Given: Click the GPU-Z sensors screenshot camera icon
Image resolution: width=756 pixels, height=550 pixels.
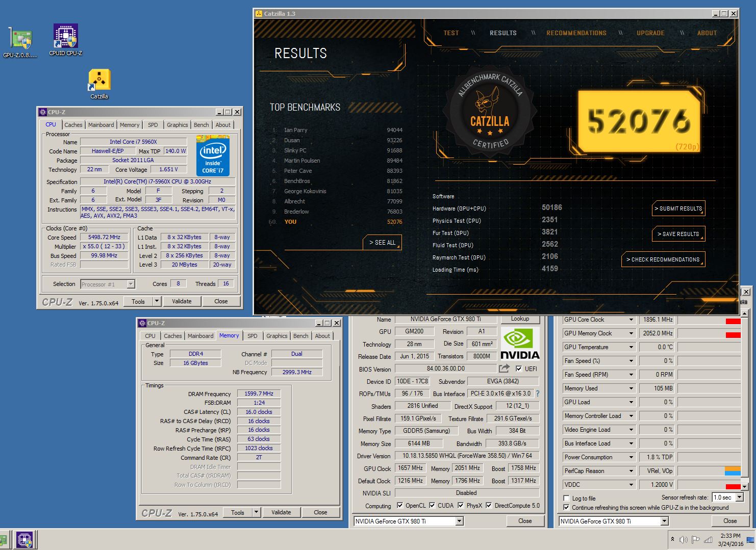Looking at the screenshot, I should pyautogui.click(x=744, y=302).
